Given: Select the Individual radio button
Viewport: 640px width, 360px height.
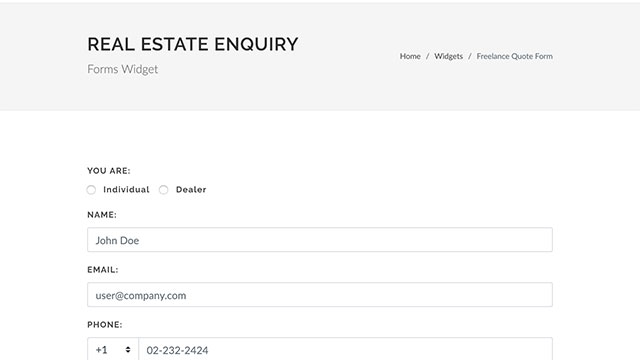Looking at the screenshot, I should click(x=91, y=190).
